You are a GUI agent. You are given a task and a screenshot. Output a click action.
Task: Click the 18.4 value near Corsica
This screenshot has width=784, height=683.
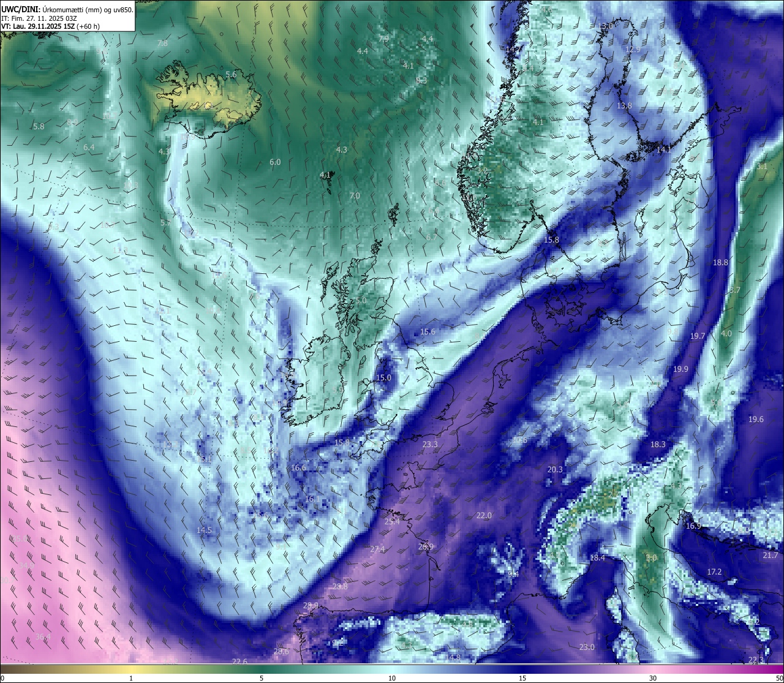(597, 558)
